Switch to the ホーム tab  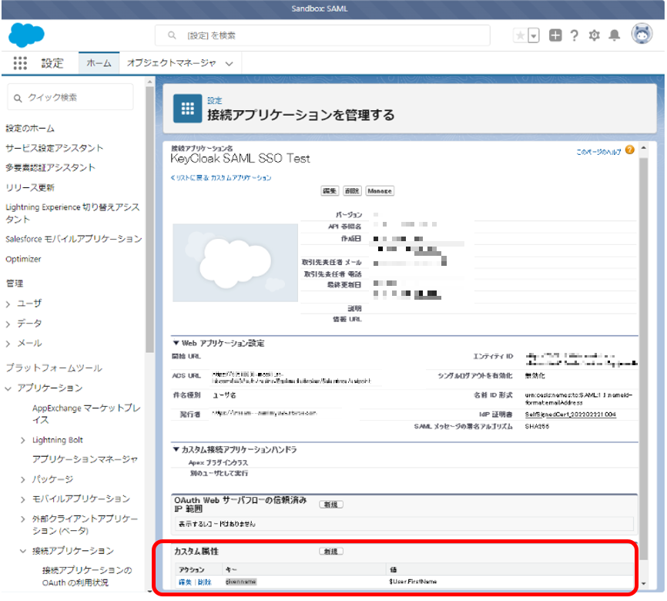point(99,63)
